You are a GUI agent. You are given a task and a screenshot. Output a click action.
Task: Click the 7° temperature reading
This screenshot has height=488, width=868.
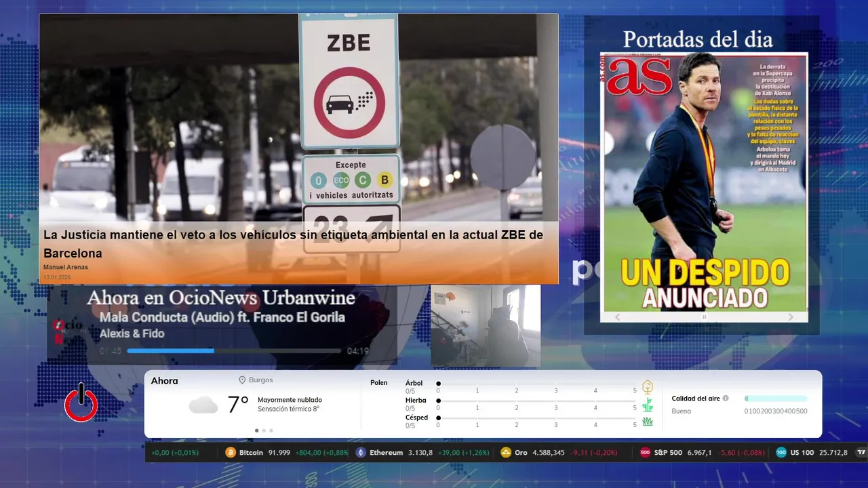click(x=237, y=405)
